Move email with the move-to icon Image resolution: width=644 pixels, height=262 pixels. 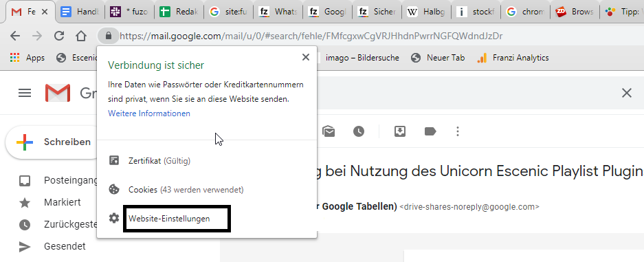[399, 131]
